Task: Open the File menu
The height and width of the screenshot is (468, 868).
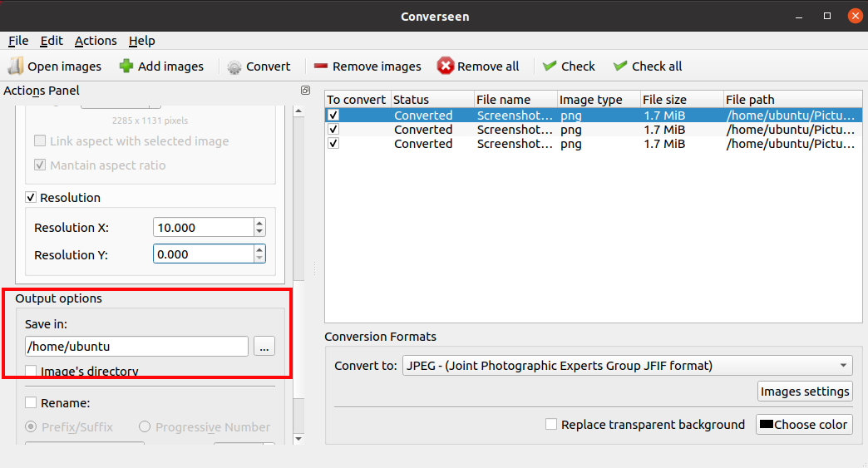Action: click(x=18, y=41)
